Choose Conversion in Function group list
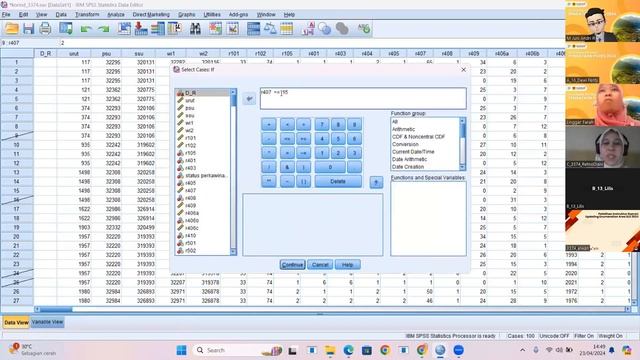 [x=405, y=144]
